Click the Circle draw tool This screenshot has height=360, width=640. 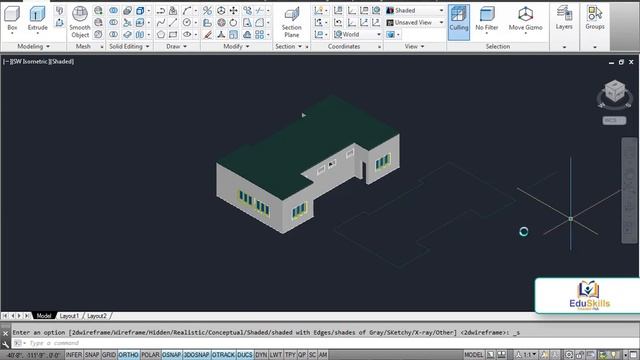pyautogui.click(x=187, y=22)
